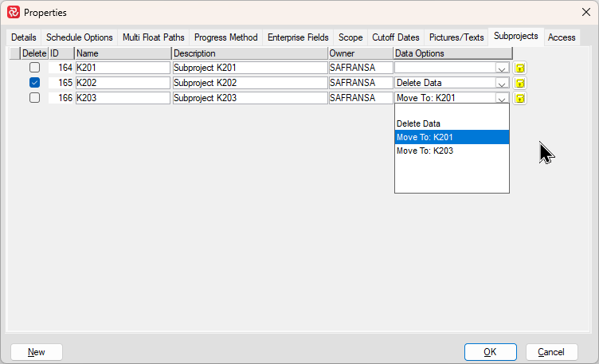Click the ID cell 166
This screenshot has width=599, height=364.
pos(61,98)
